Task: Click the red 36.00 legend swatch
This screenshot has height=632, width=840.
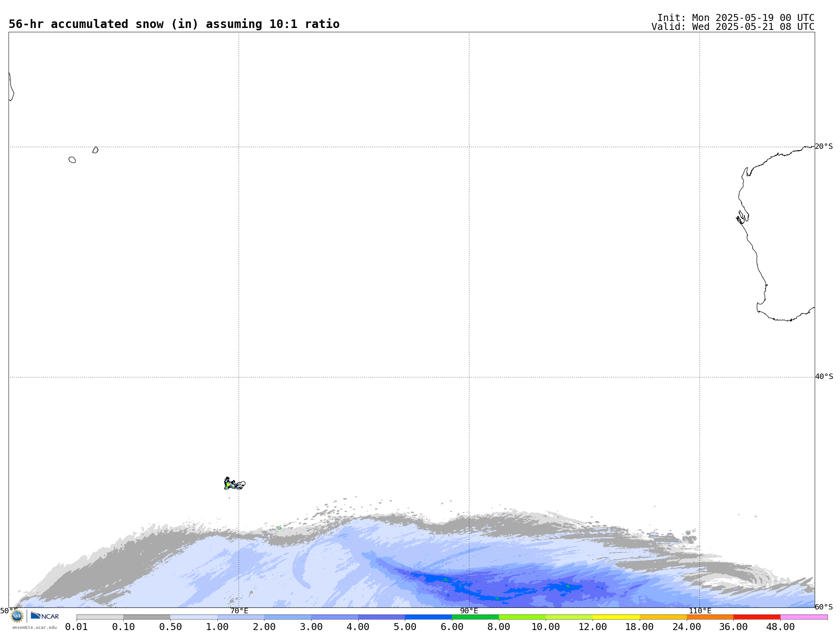Action: pos(757,617)
